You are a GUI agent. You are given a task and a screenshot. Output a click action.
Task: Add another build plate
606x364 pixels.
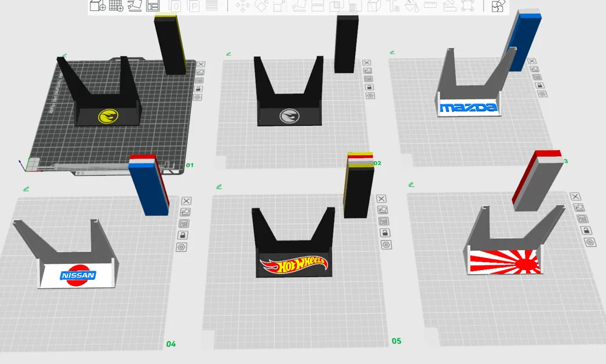pyautogui.click(x=116, y=6)
